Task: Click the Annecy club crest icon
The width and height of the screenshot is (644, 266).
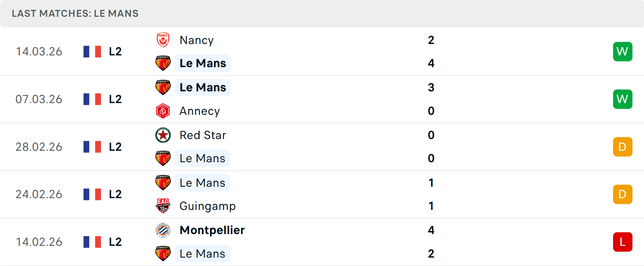Action: tap(163, 111)
